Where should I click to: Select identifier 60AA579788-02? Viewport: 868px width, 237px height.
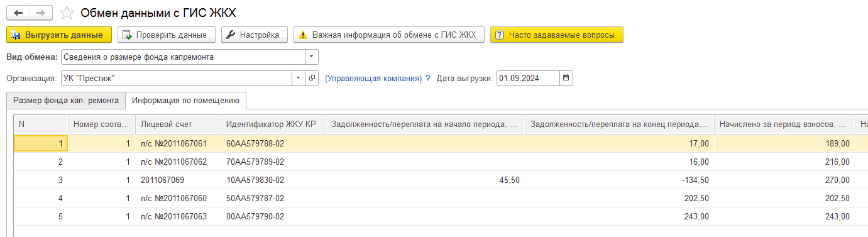(273, 143)
